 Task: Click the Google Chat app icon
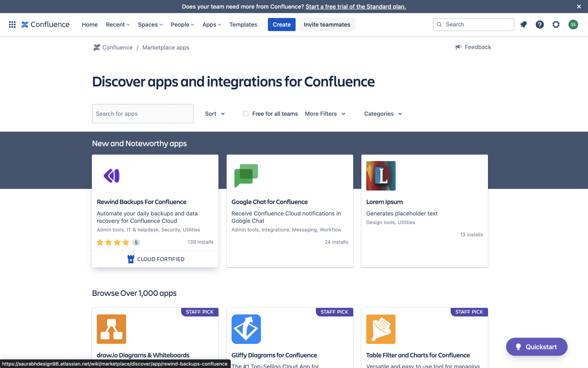[246, 176]
